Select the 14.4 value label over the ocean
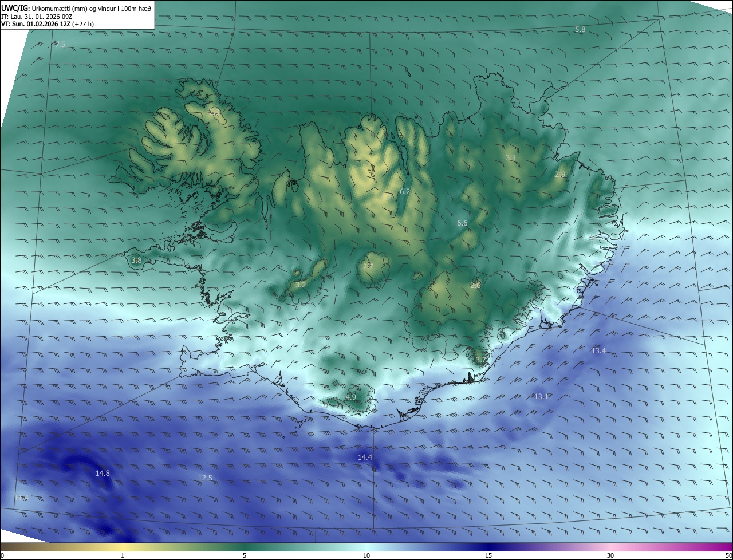The width and height of the screenshot is (733, 560). [365, 457]
